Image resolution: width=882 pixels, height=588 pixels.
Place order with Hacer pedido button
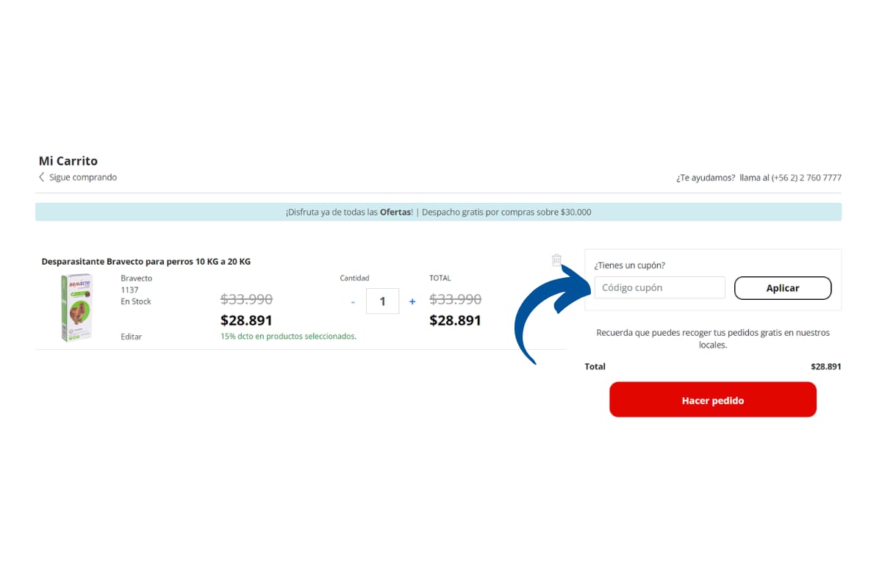(713, 400)
